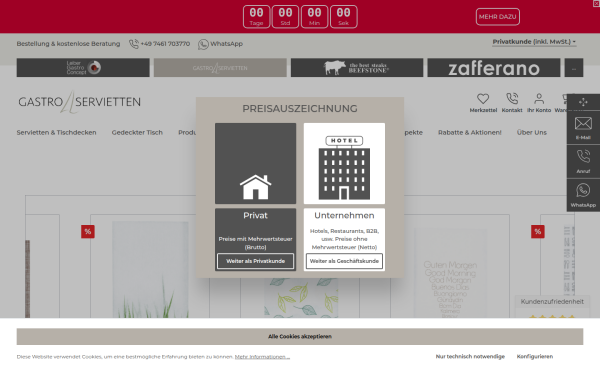Click the E-Mail envelope side icon
This screenshot has height=375, width=600.
[583, 124]
